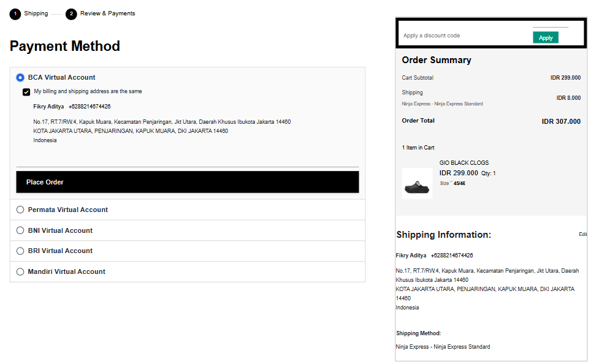591x364 pixels.
Task: Open the Review & Payments step label
Action: point(107,13)
